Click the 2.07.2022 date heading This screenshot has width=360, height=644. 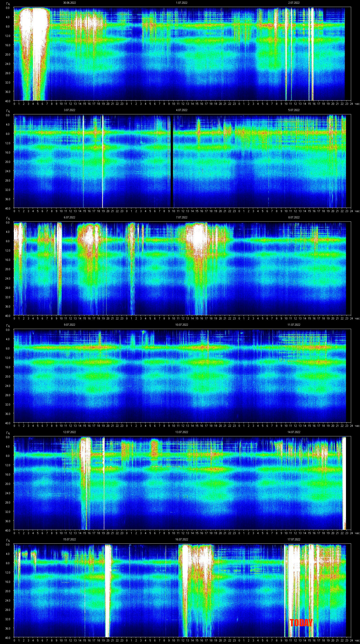point(294,3)
